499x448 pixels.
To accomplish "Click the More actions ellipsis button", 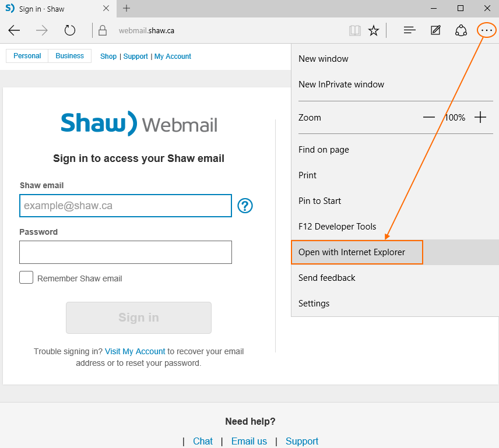I will 487,30.
